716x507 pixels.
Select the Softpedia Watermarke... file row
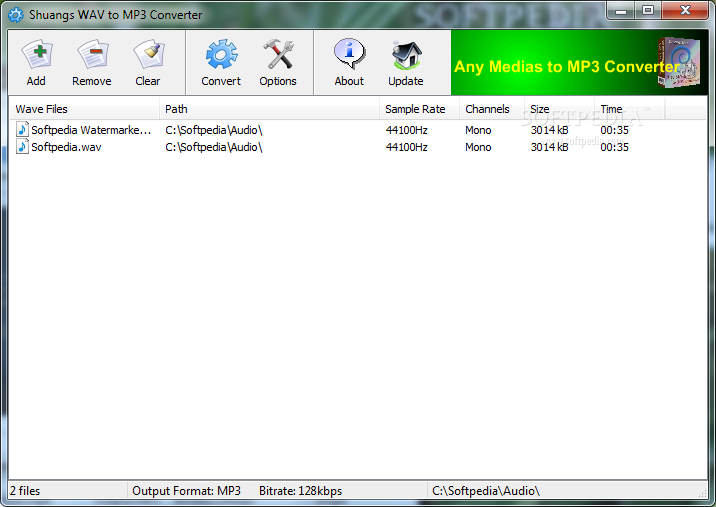coord(338,130)
